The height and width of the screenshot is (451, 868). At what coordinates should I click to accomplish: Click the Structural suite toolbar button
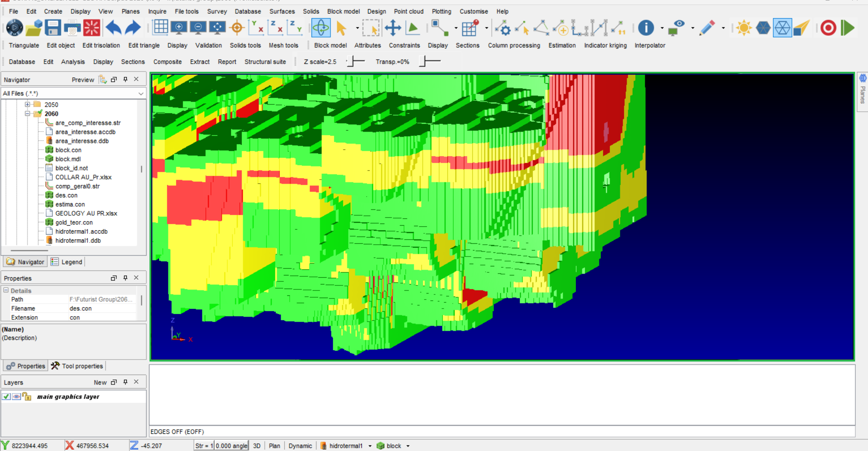click(265, 62)
